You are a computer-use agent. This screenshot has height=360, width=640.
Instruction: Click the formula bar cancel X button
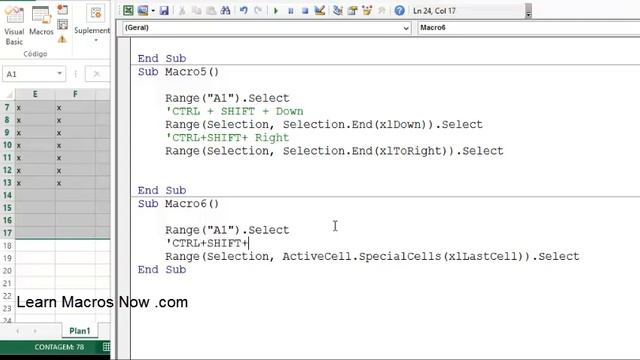pos(96,74)
